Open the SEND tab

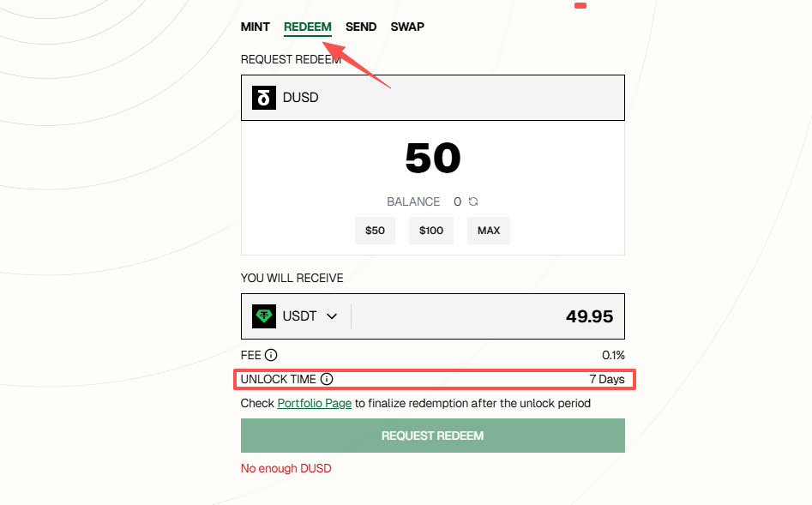pyautogui.click(x=361, y=27)
